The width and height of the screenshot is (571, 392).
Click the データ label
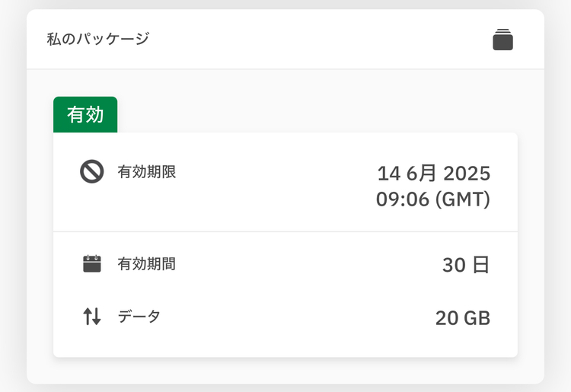(139, 317)
